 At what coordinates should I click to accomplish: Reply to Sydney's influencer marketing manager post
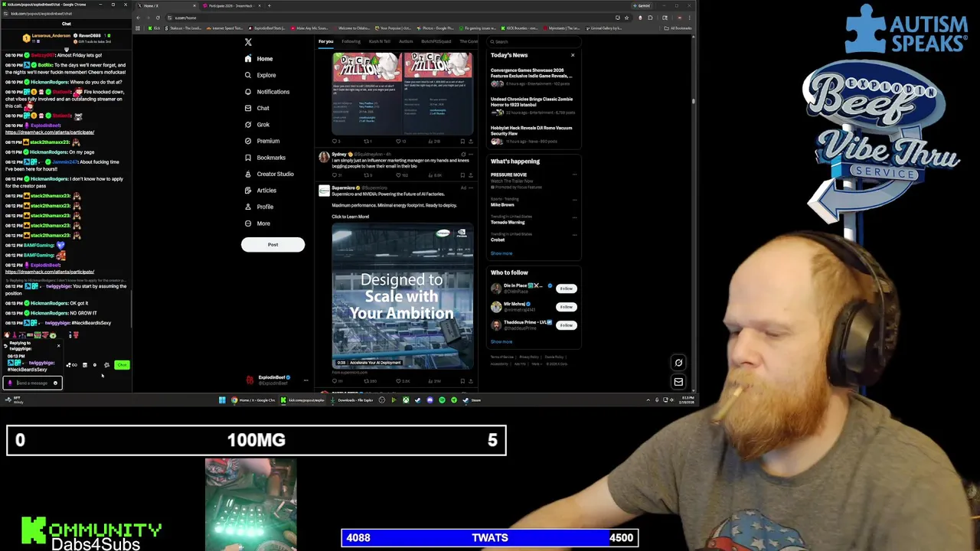[x=335, y=175]
